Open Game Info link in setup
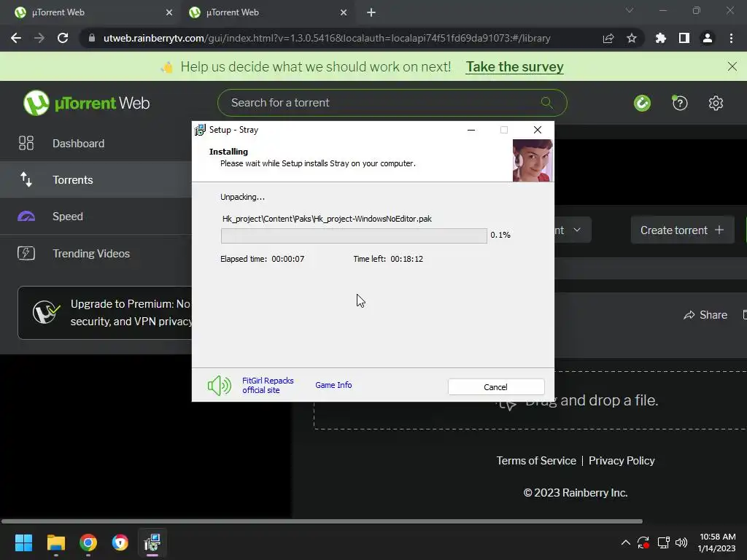747x560 pixels. point(333,385)
